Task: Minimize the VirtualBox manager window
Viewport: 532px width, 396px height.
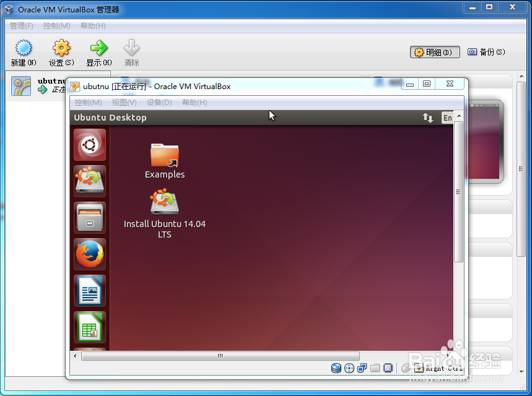Action: (x=473, y=7)
